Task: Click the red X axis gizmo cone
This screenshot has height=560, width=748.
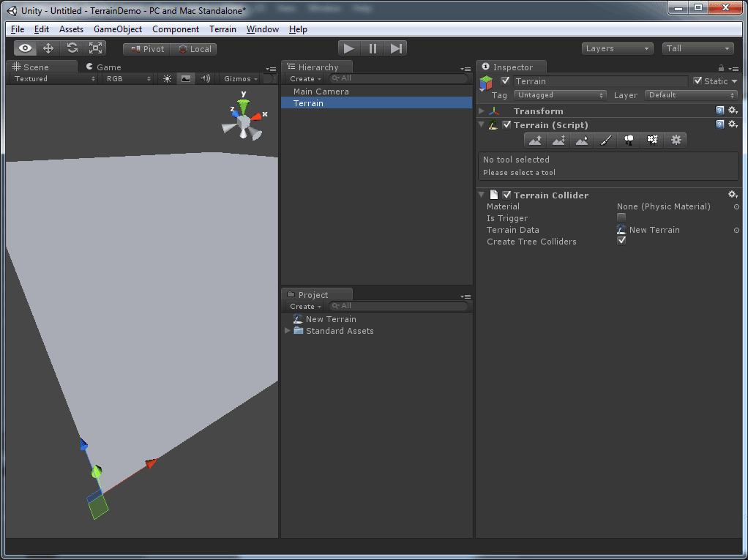Action: (x=256, y=116)
